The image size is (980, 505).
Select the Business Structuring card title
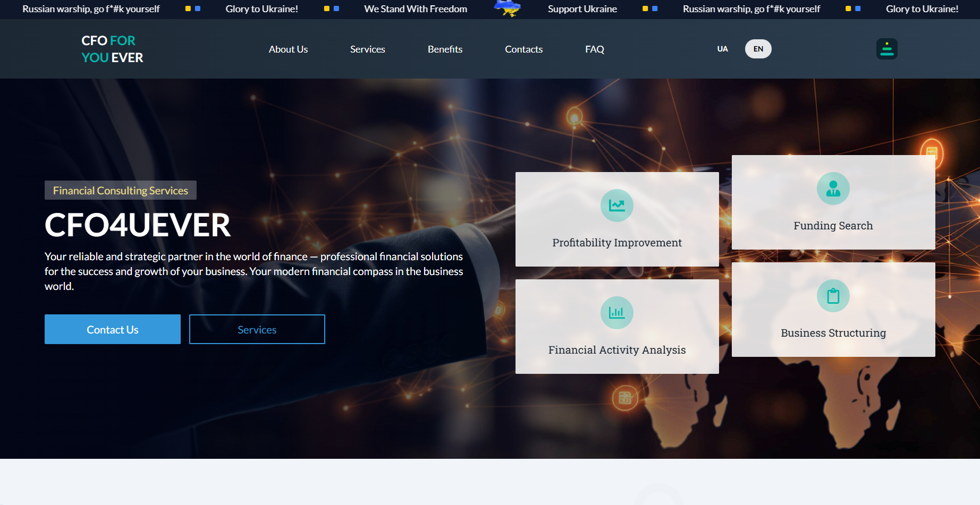(833, 333)
